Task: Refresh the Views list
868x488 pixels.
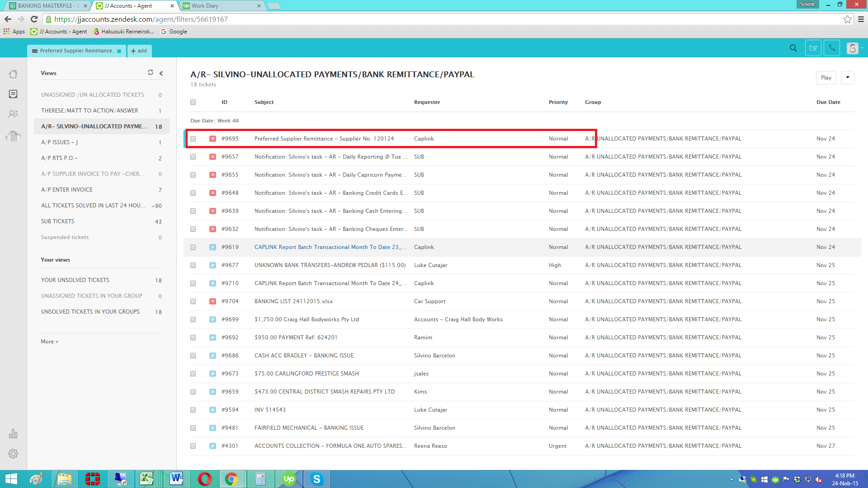Action: (151, 73)
